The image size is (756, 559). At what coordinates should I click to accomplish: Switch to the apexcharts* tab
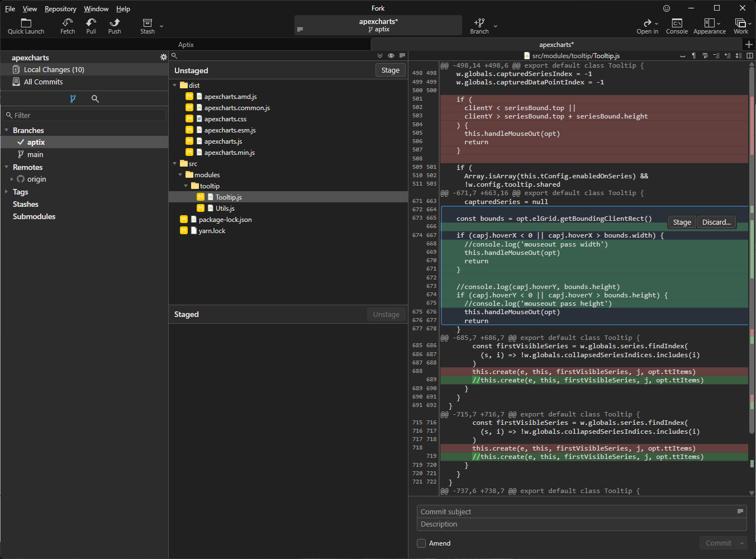tap(556, 44)
